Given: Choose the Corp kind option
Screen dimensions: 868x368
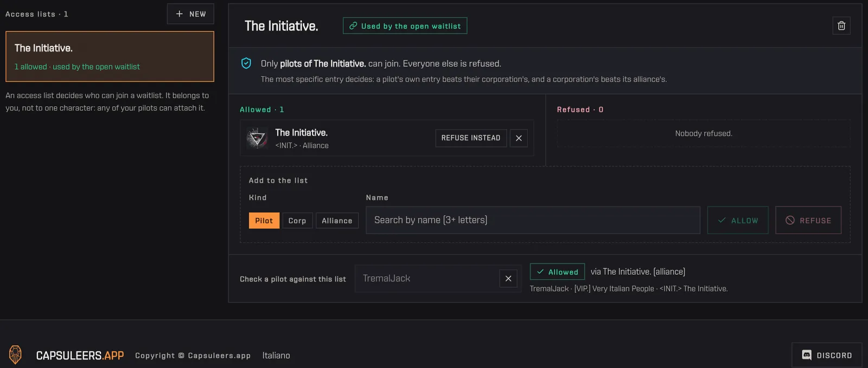Looking at the screenshot, I should [x=297, y=221].
